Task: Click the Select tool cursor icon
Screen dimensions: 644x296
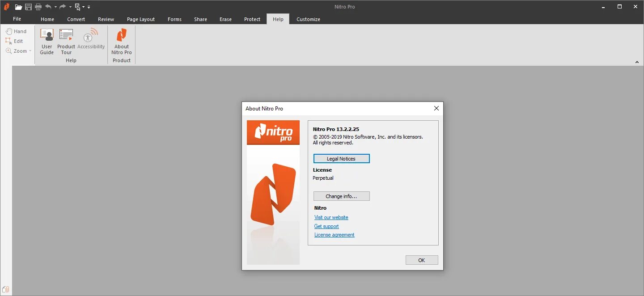Action: (x=77, y=7)
